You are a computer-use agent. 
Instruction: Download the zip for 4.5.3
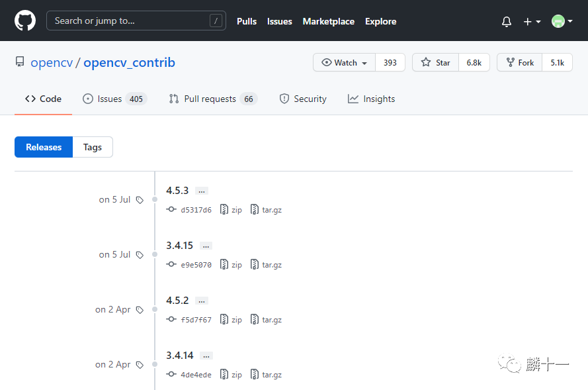pyautogui.click(x=231, y=210)
